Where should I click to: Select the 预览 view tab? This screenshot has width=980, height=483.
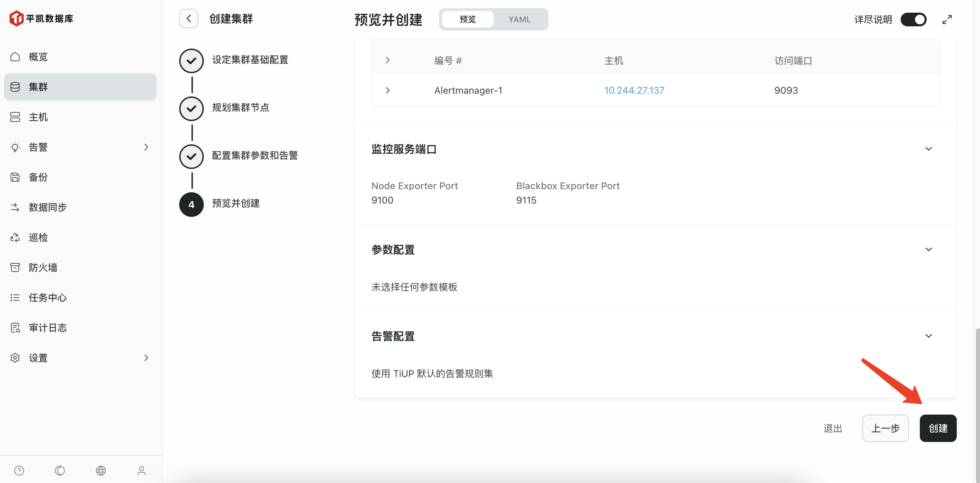pos(467,19)
